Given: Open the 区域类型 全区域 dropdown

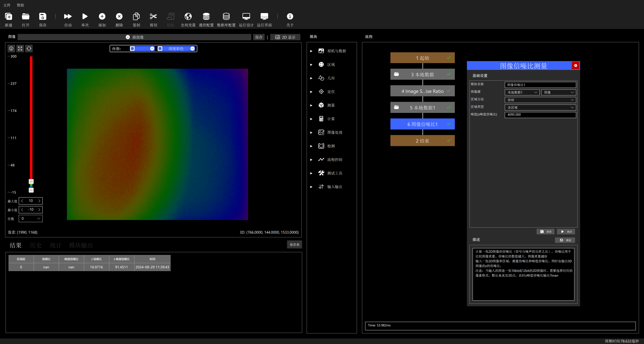Looking at the screenshot, I should [x=540, y=107].
